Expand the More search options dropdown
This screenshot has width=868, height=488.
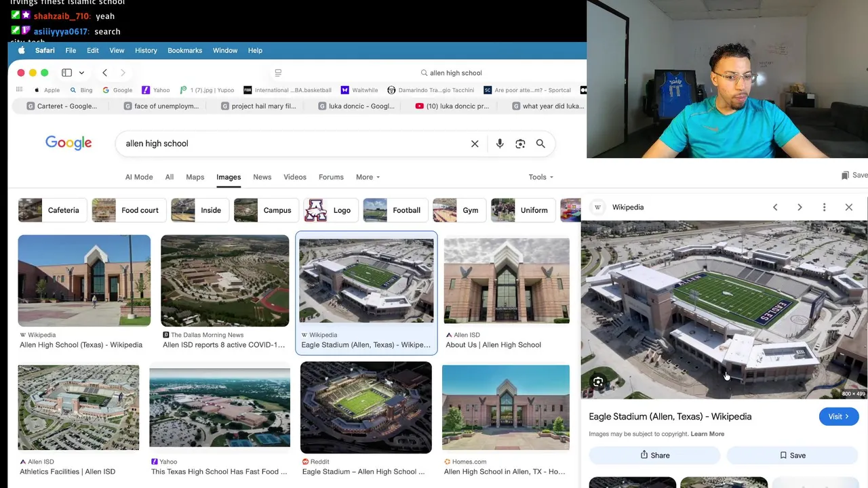(x=368, y=177)
